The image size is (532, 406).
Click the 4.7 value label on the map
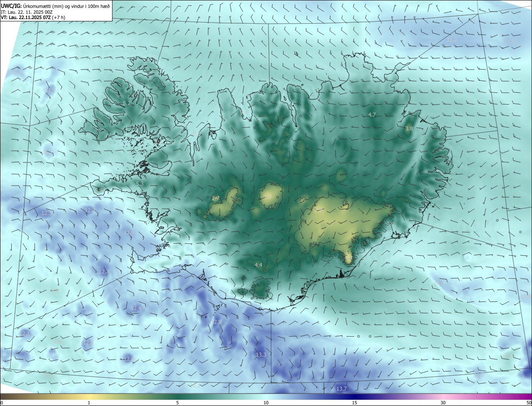pos(372,115)
